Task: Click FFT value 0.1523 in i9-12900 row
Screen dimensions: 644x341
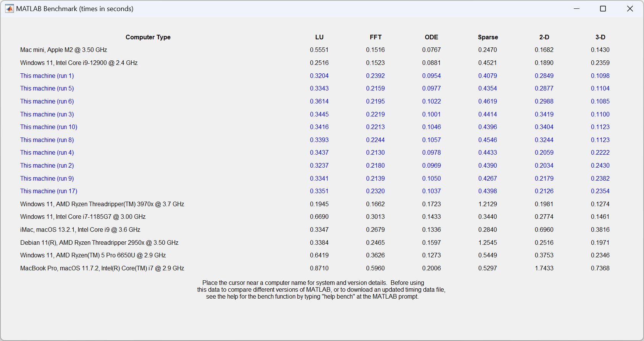Action: [375, 63]
